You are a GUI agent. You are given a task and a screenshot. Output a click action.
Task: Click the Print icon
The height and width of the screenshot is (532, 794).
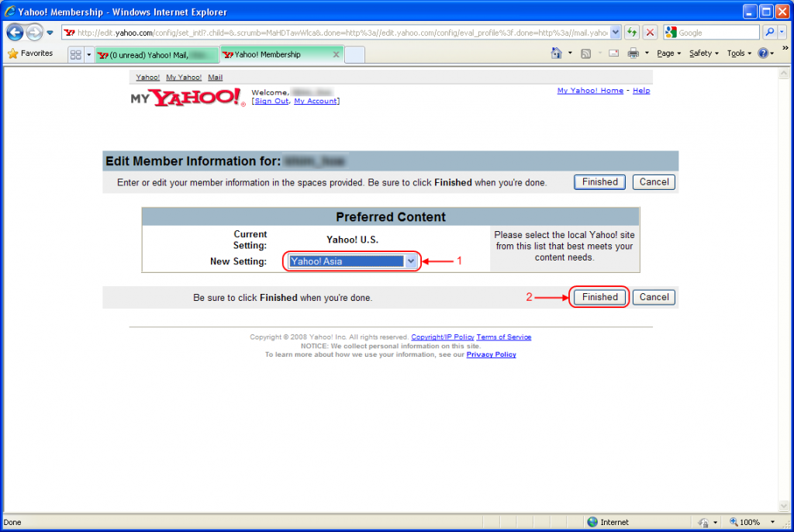click(633, 54)
